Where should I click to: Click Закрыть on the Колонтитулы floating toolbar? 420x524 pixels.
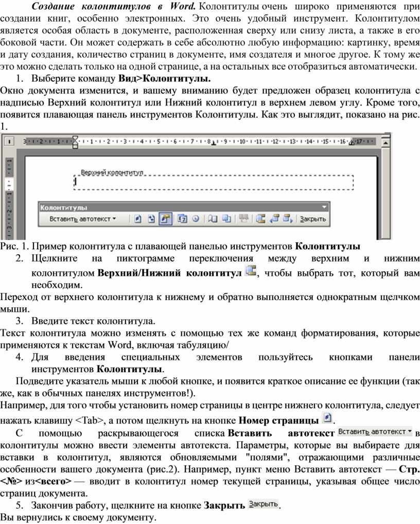(313, 219)
